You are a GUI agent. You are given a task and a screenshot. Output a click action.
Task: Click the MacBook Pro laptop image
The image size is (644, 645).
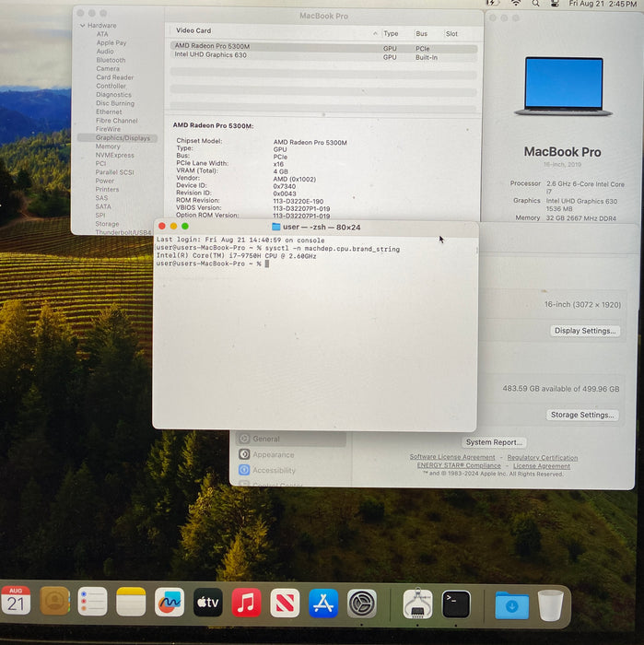point(563,87)
